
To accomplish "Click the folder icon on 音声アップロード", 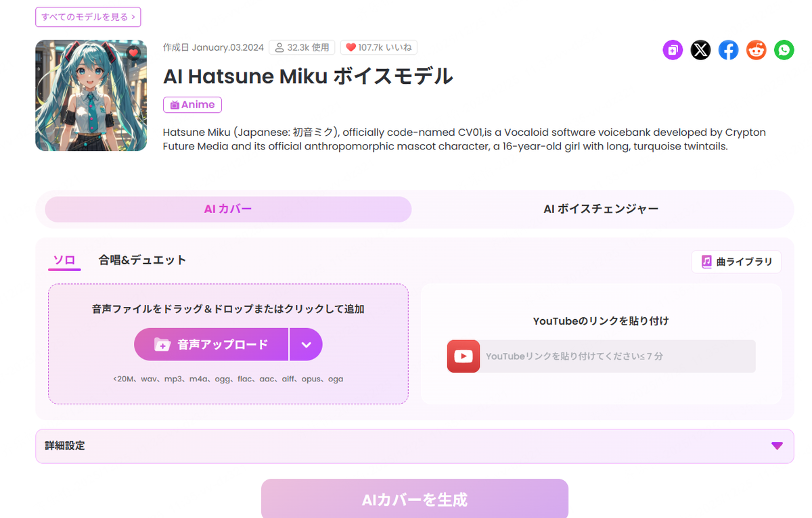I will 162,345.
